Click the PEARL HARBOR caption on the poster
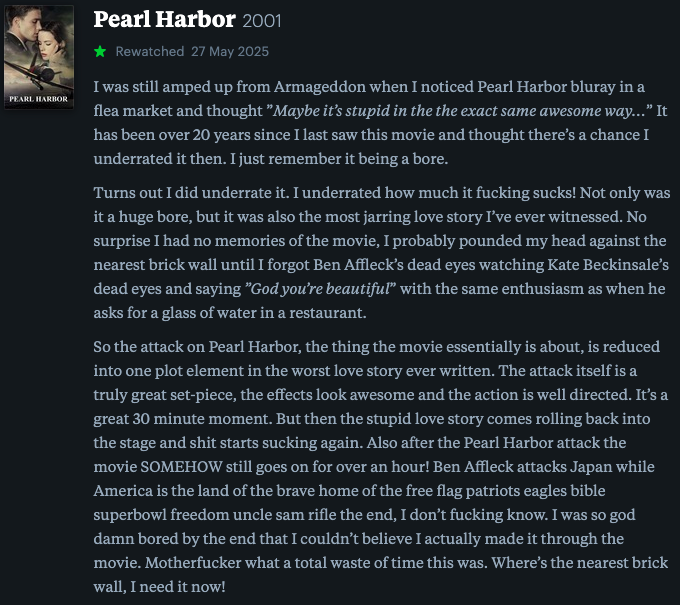Viewport: 680px width, 605px height. pos(39,99)
